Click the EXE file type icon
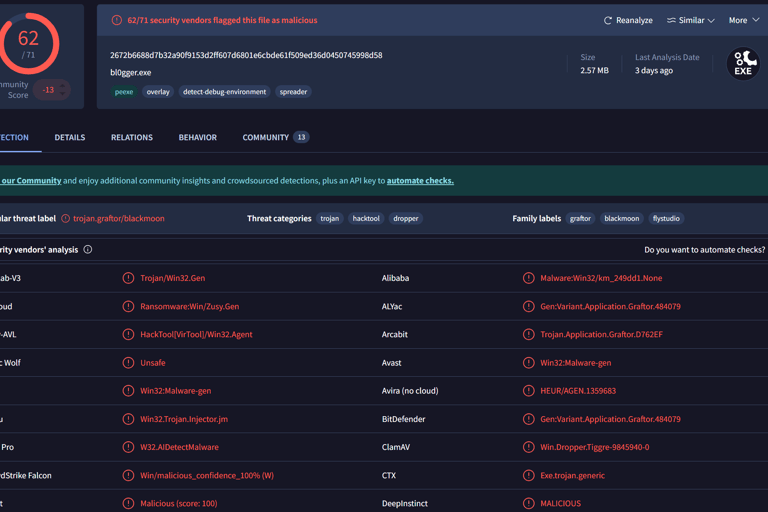This screenshot has height=512, width=768. coord(743,64)
